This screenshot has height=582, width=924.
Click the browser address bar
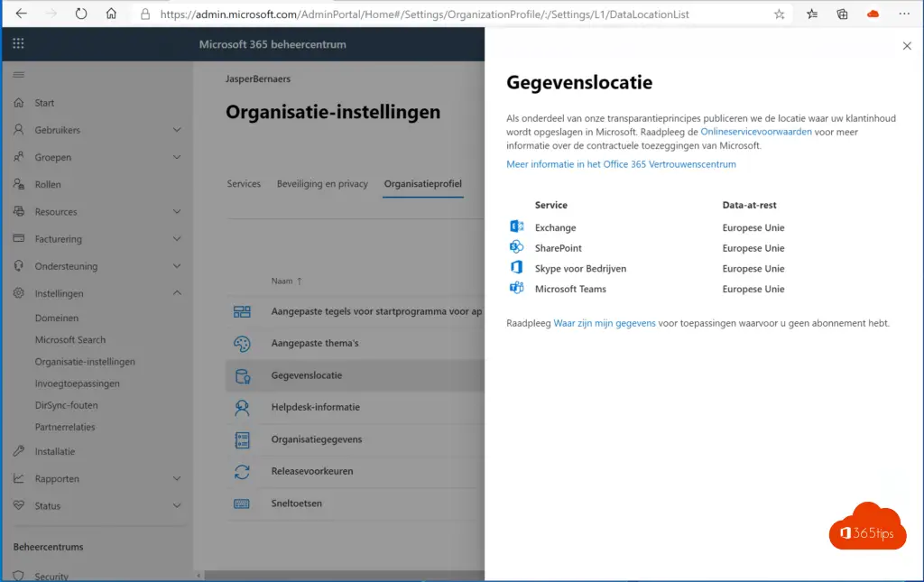pos(451,14)
